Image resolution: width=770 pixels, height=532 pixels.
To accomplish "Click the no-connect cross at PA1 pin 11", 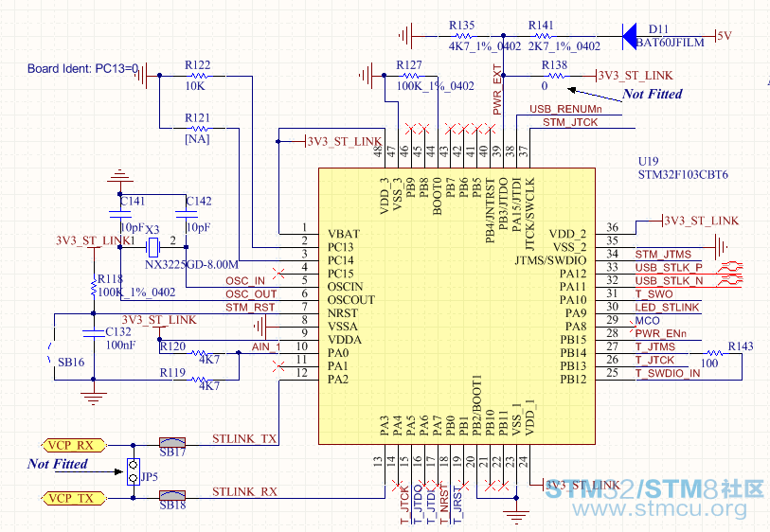I will (279, 366).
